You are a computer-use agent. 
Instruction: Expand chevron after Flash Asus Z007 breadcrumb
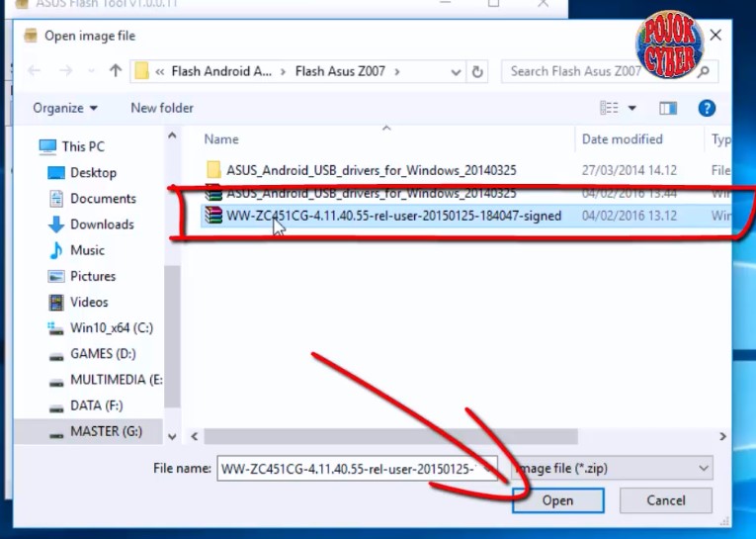tap(397, 72)
